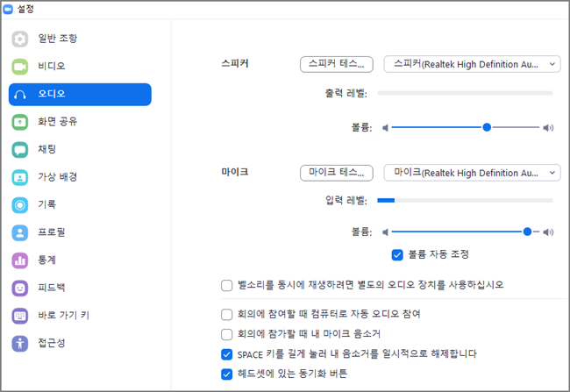Click the 기록 recording icon
570x392 pixels.
(20, 205)
